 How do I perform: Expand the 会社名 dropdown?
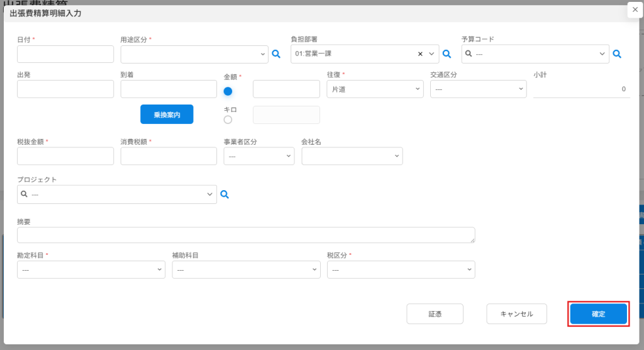(352, 155)
